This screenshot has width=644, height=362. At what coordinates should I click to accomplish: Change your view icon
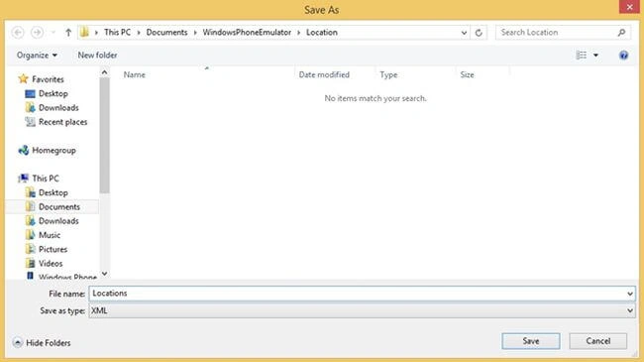(582, 55)
